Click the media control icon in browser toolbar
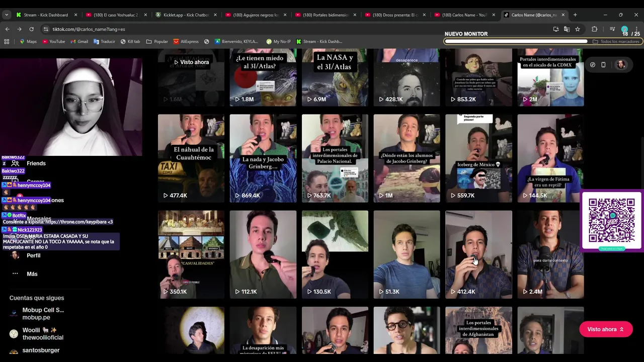 612,29
